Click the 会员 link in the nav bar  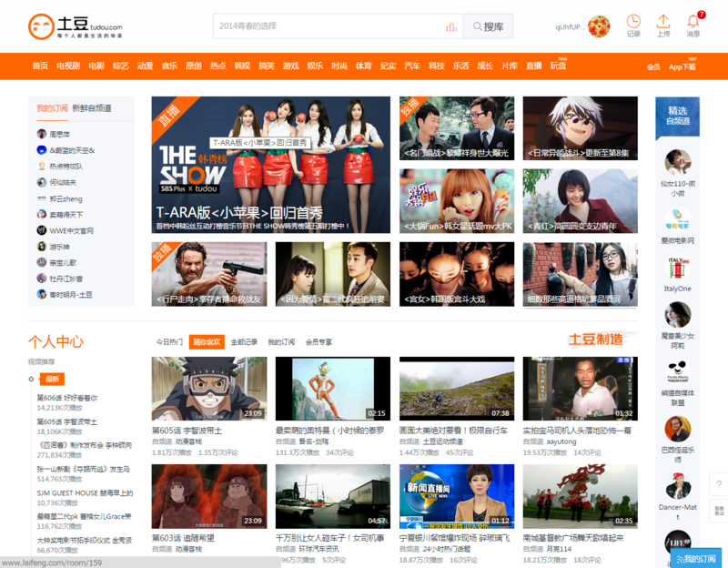click(x=653, y=66)
